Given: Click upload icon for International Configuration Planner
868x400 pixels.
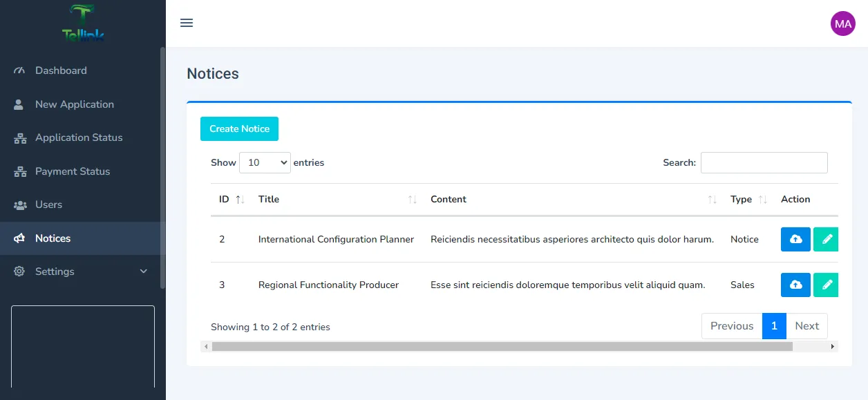Looking at the screenshot, I should (x=795, y=239).
